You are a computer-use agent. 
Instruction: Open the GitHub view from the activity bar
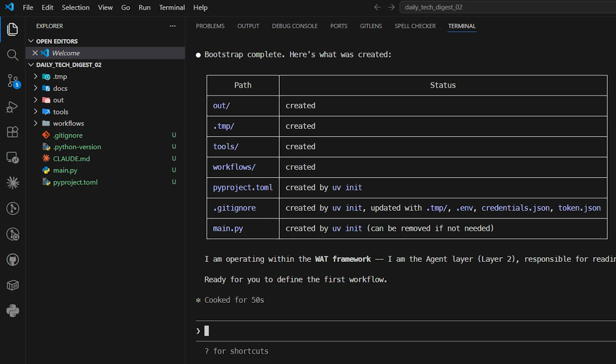point(13,259)
